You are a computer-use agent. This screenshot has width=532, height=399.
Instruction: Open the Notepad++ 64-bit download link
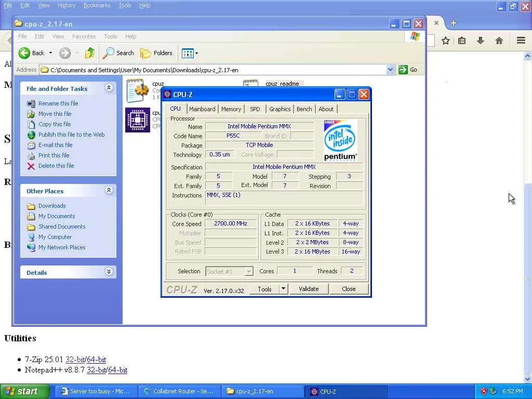tap(118, 370)
